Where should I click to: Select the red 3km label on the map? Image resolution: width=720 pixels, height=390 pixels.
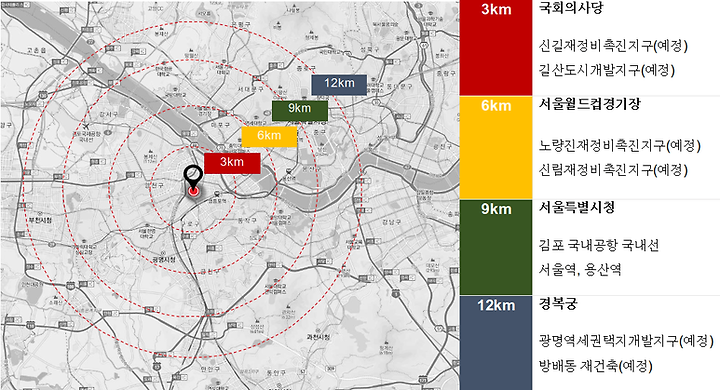(x=232, y=163)
